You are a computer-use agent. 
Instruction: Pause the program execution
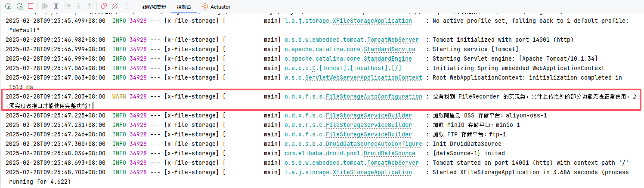click(56, 6)
